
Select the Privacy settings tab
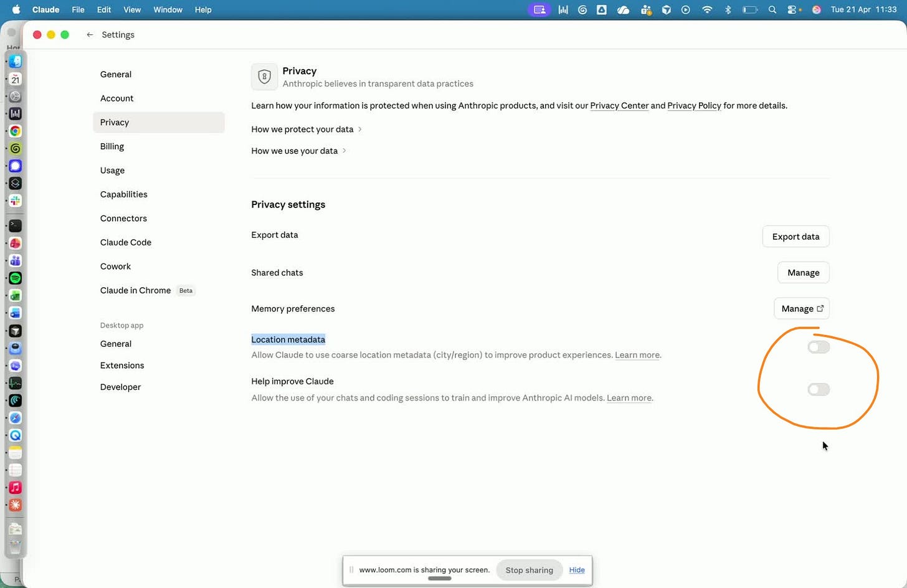(x=159, y=122)
